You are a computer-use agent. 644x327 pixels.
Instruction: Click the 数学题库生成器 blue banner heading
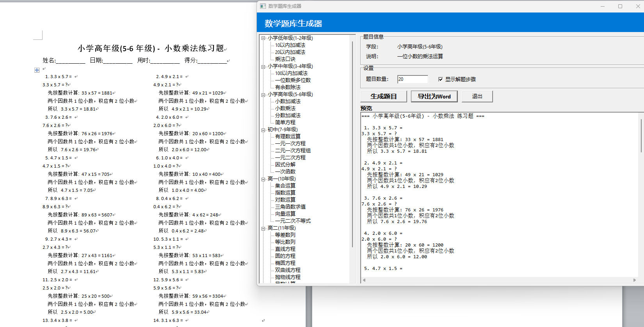(294, 23)
